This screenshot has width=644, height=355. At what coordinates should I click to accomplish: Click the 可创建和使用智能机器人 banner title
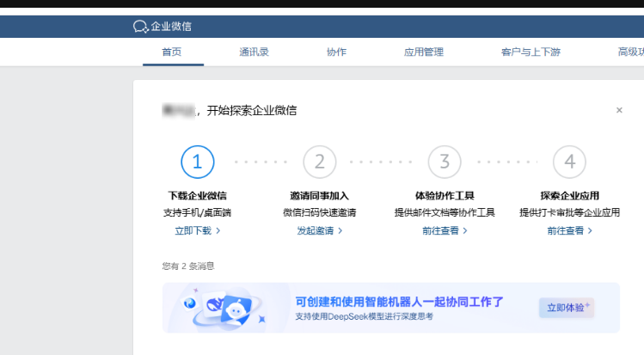(399, 302)
